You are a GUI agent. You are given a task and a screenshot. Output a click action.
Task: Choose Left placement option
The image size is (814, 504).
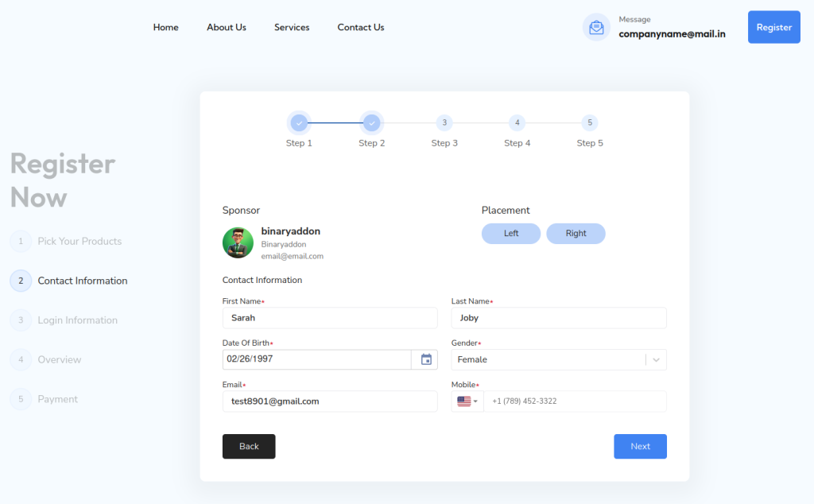511,234
